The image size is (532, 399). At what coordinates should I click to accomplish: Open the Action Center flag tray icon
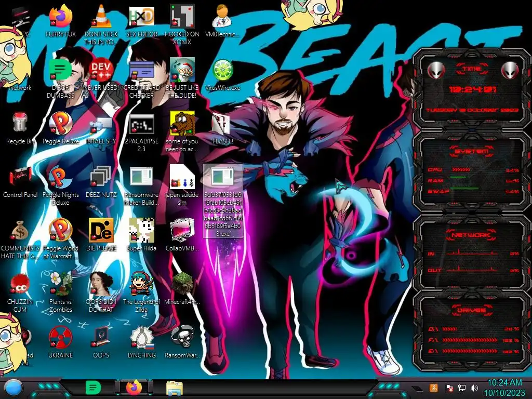[449, 388]
